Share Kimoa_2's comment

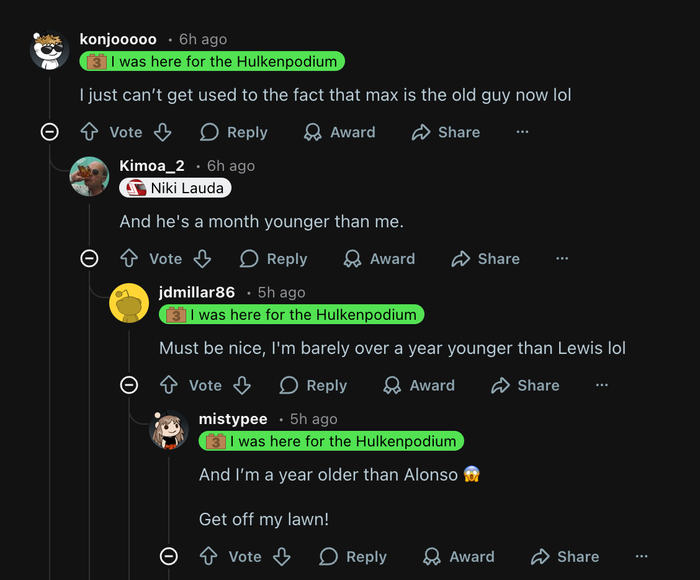(x=485, y=258)
